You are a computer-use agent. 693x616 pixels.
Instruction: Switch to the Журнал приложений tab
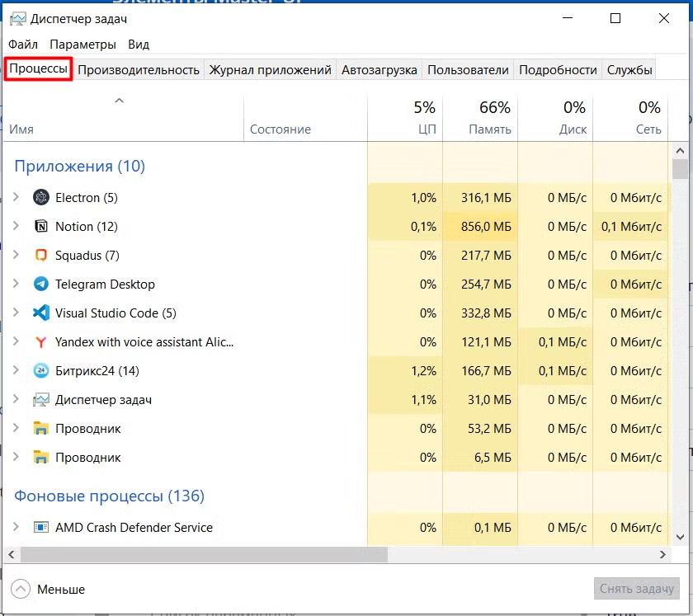tap(270, 70)
